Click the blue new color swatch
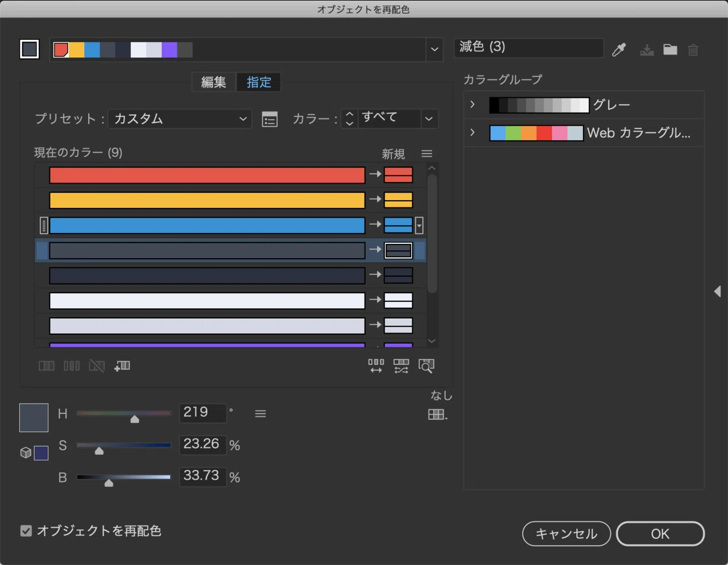This screenshot has width=728, height=565. (398, 225)
